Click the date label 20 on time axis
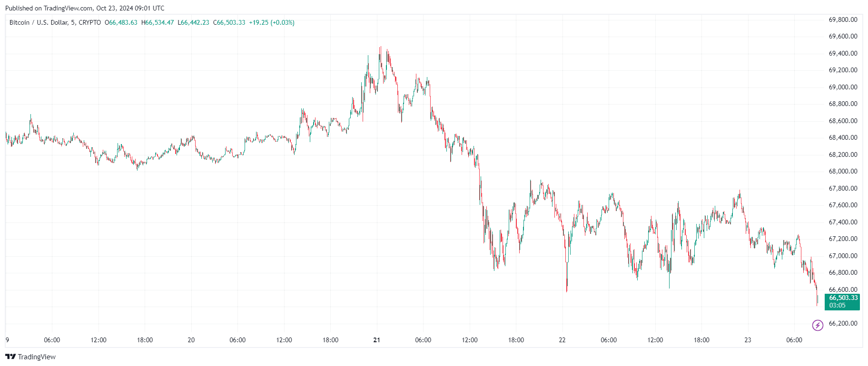The image size is (868, 366). pos(191,340)
